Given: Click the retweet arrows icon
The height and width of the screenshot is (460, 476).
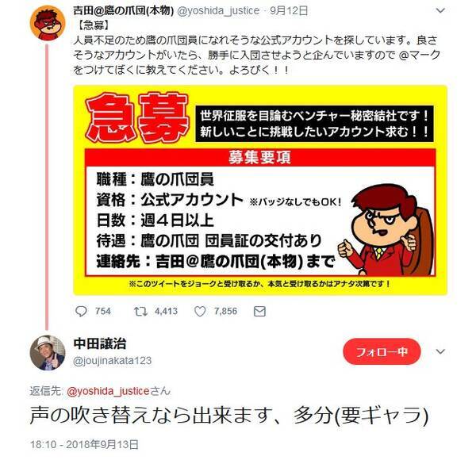Looking at the screenshot, I should 140,312.
